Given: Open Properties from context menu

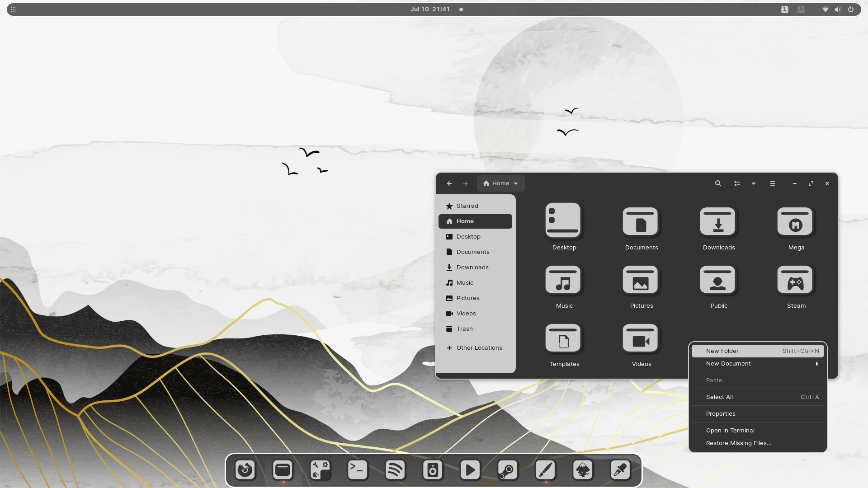Looking at the screenshot, I should click(x=758, y=414).
